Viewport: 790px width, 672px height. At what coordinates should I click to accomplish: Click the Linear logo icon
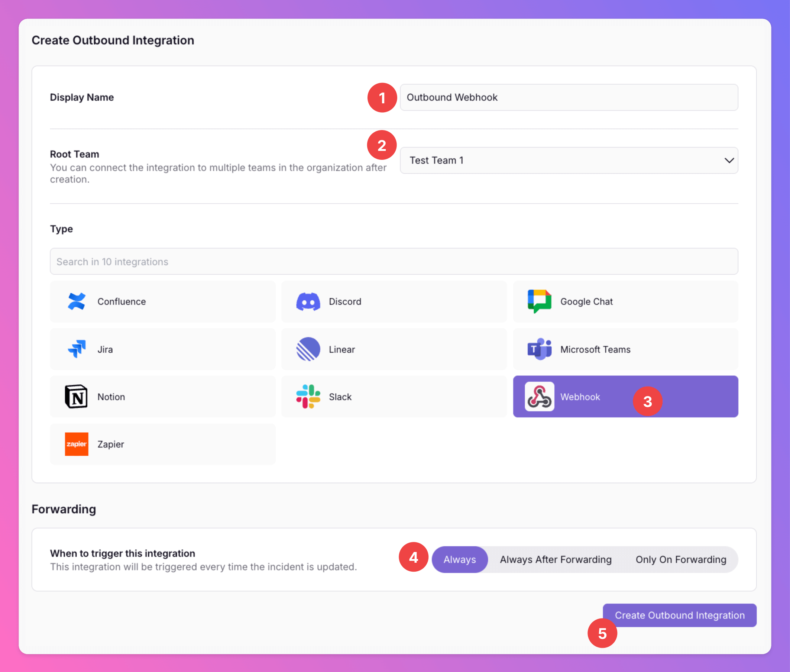pyautogui.click(x=308, y=349)
